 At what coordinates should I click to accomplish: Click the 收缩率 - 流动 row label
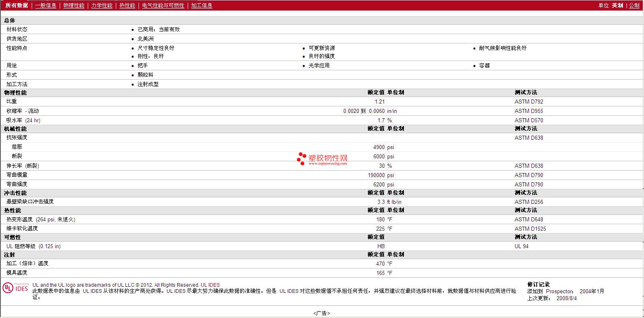pos(23,111)
